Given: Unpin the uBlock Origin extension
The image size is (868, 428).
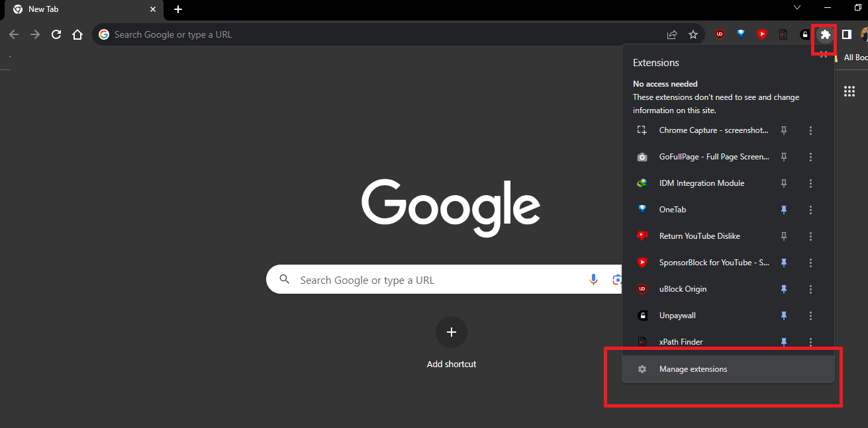Looking at the screenshot, I should click(784, 289).
